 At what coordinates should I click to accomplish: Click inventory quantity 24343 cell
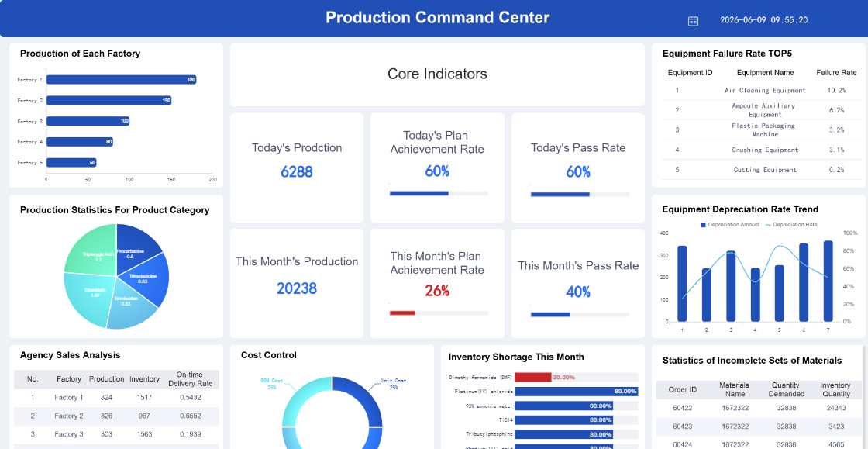pos(836,408)
